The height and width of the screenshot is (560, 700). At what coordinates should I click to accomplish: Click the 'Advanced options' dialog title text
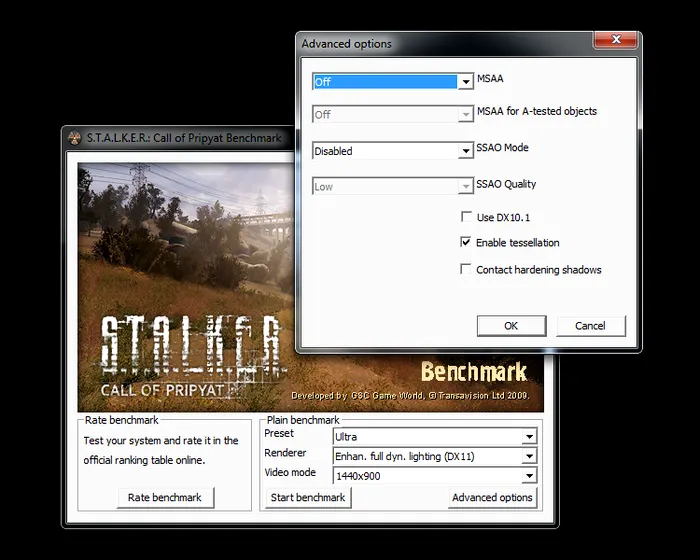click(x=346, y=44)
